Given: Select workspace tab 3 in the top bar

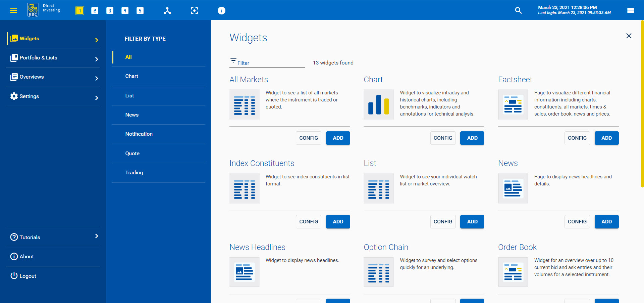Looking at the screenshot, I should (110, 10).
